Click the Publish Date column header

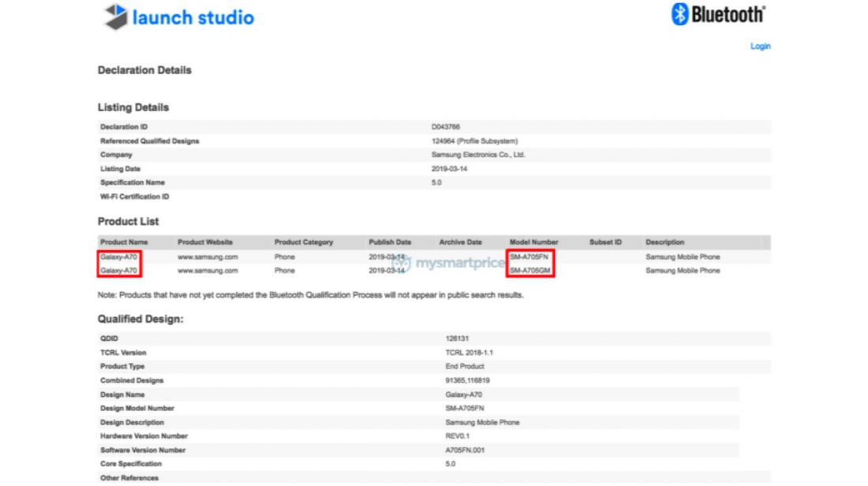[x=390, y=242]
